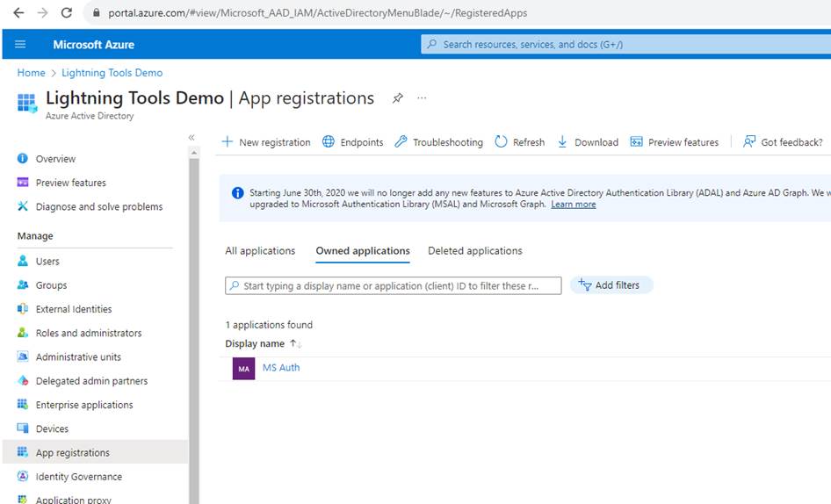The width and height of the screenshot is (831, 504).
Task: Select Owned applications tab
Action: [363, 250]
